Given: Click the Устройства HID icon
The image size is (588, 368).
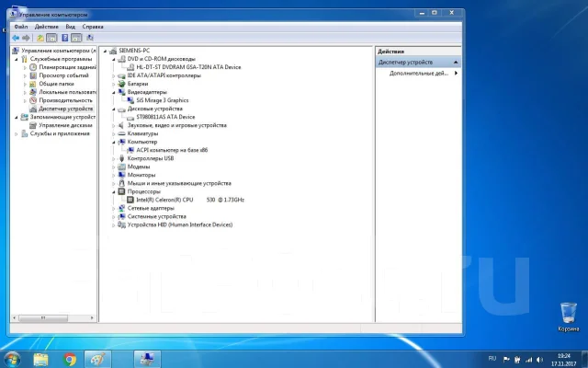Looking at the screenshot, I should [x=121, y=224].
